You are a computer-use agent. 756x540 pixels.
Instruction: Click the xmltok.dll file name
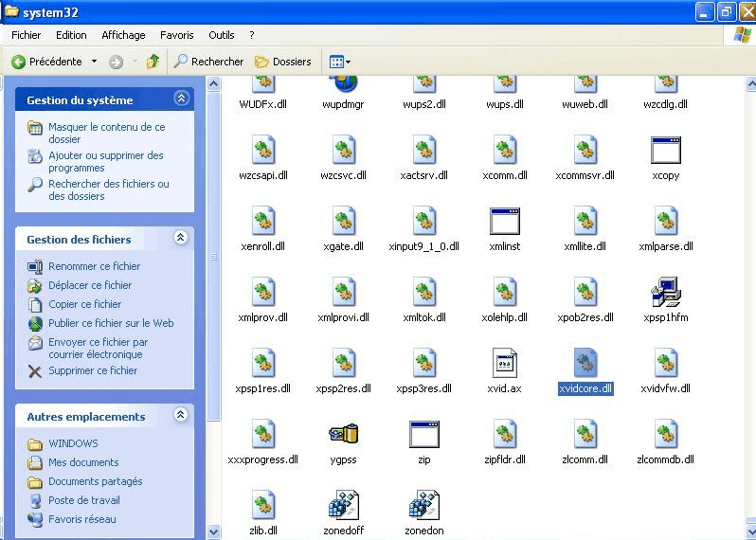pos(423,317)
